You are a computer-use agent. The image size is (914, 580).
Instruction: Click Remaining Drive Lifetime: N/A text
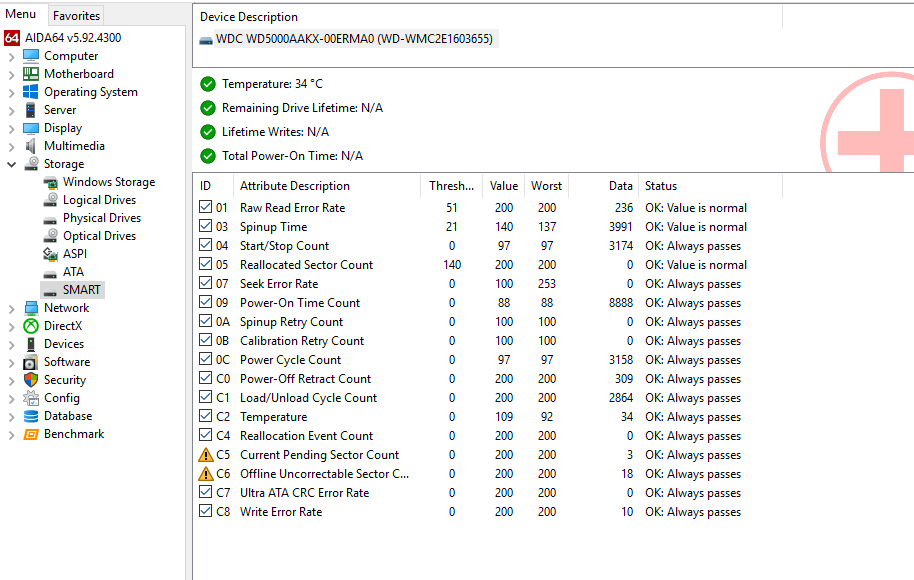point(302,108)
